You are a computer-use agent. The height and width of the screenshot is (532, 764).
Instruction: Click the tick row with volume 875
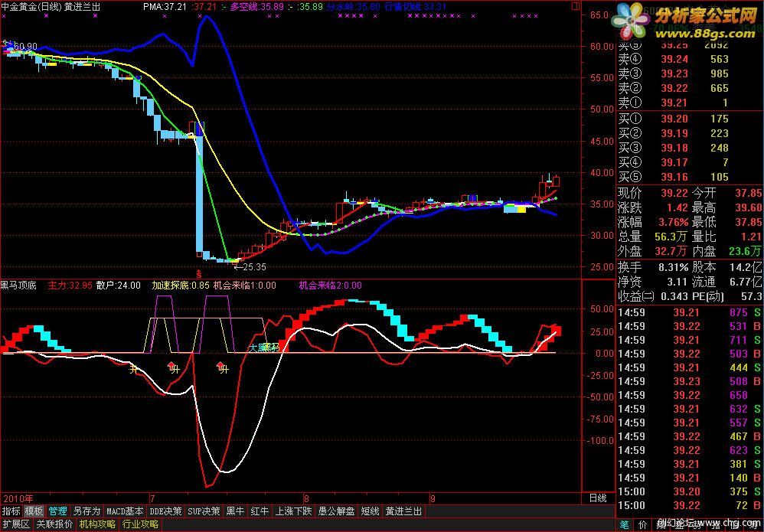690,313
